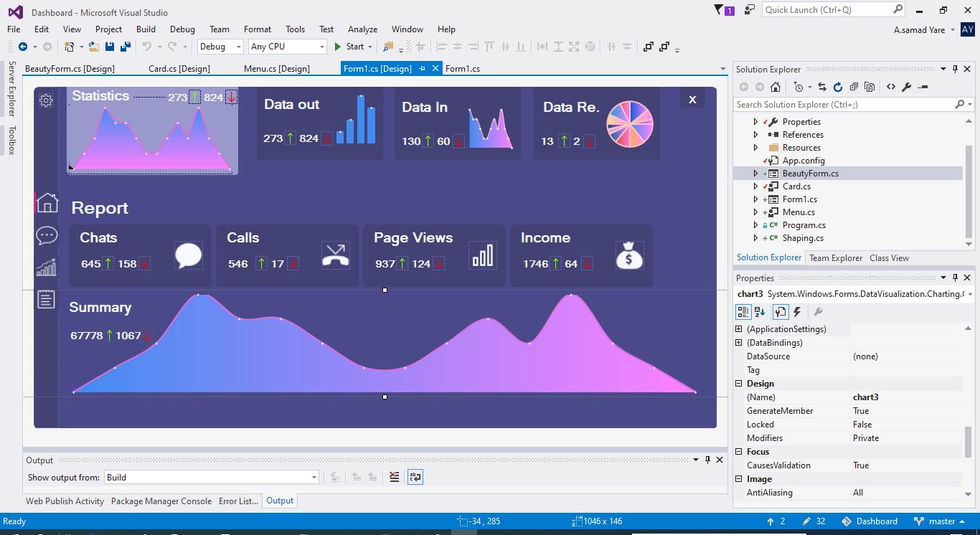Switch to the Menu.cs [Design] tab
The width and height of the screenshot is (980, 535).
[276, 69]
